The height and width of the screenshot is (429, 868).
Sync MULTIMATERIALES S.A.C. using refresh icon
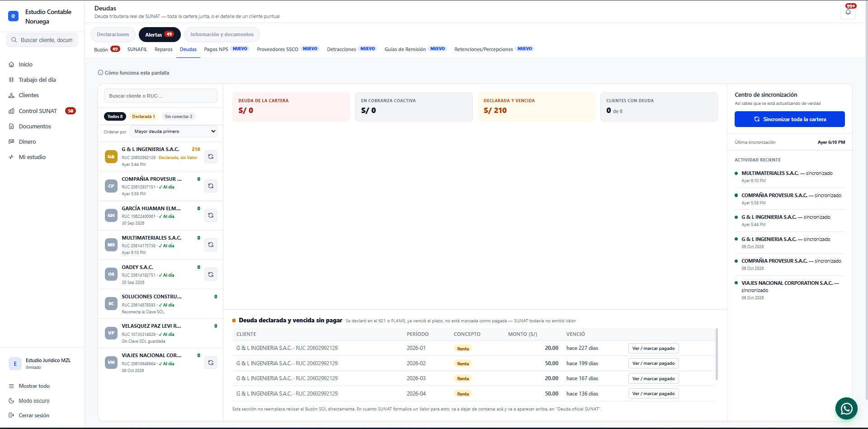(211, 245)
